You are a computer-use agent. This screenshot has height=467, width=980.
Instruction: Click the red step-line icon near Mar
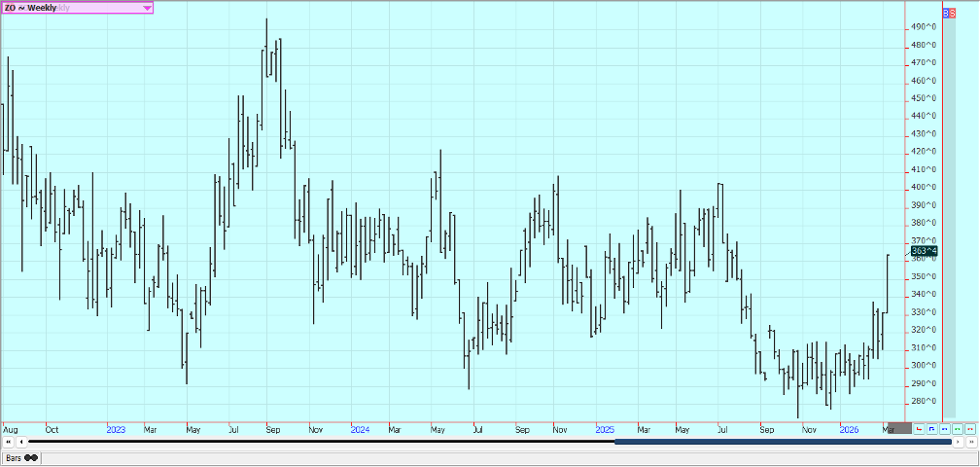[x=920, y=428]
